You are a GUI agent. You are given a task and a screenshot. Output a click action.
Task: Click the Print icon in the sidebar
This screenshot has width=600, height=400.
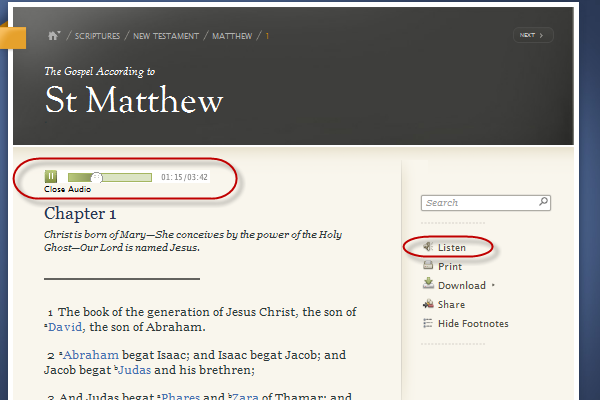pos(428,266)
